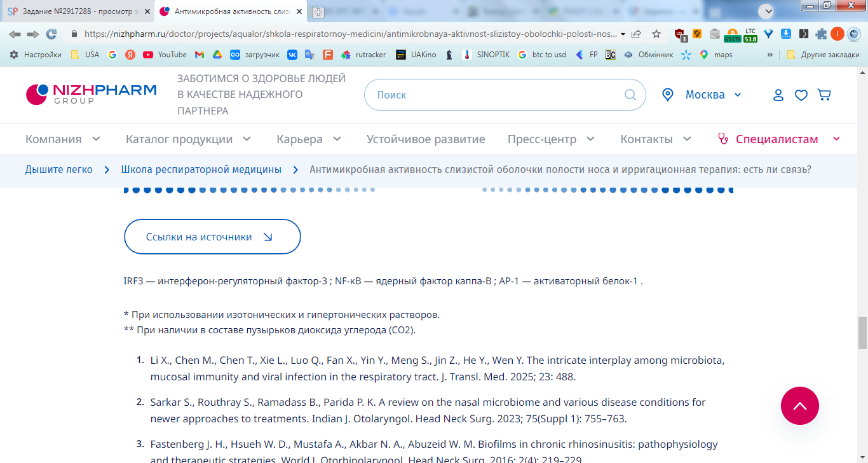Open the user account profile icon
868x463 pixels.
778,95
